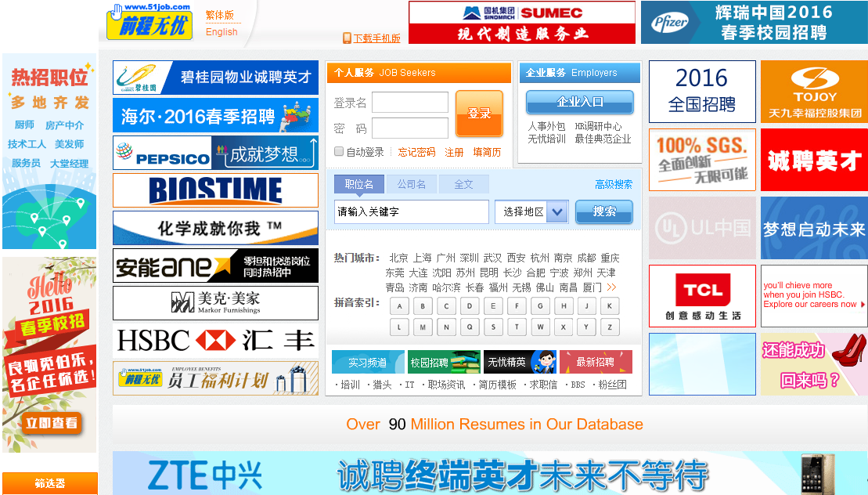Click the mobile phone icon beside 下载手机版
868x495 pixels.
(347, 38)
